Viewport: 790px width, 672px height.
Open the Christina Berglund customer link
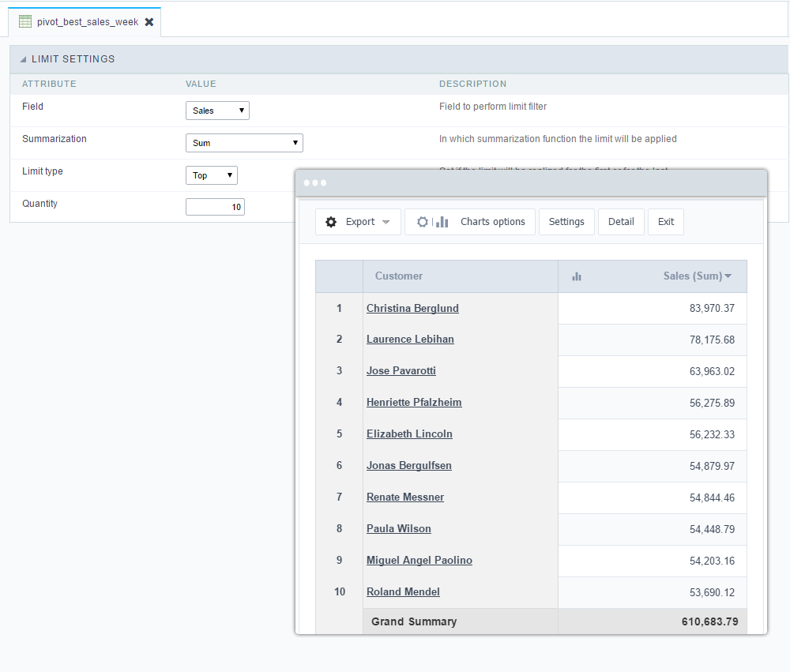coord(412,308)
